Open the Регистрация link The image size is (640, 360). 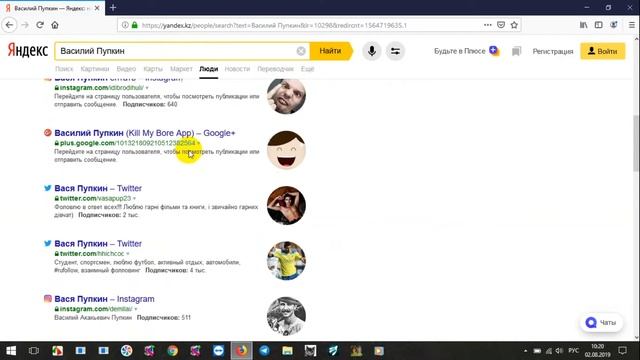(553, 51)
